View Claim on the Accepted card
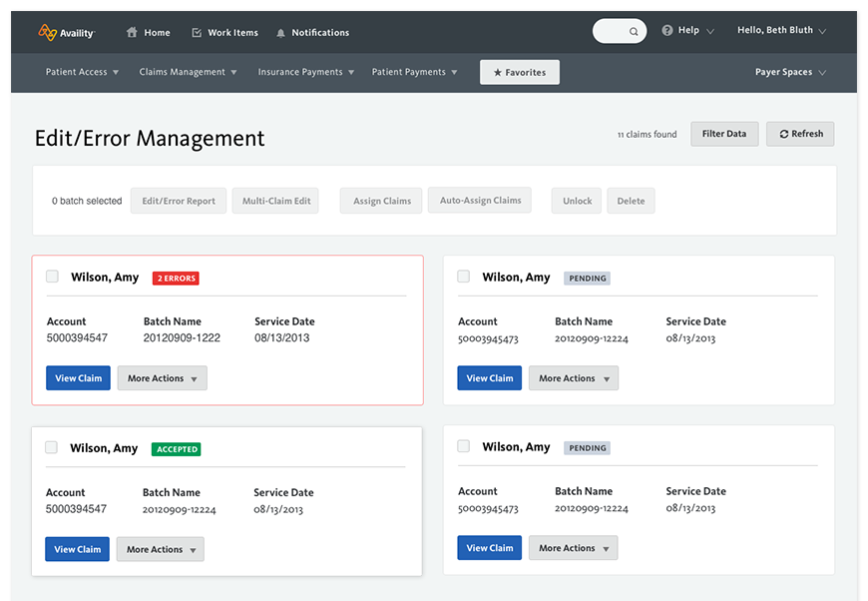This screenshot has height=601, width=868. coord(77,549)
